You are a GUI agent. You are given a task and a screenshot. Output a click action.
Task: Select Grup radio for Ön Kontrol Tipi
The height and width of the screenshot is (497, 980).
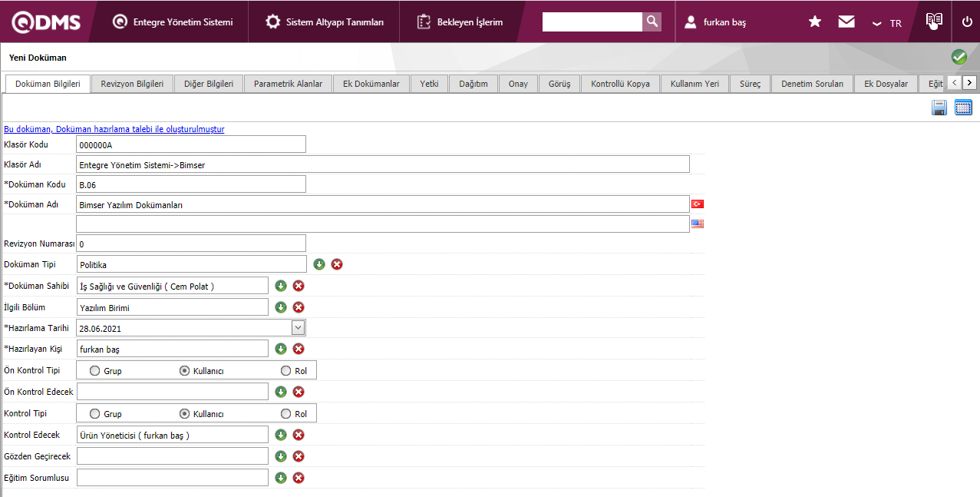94,371
